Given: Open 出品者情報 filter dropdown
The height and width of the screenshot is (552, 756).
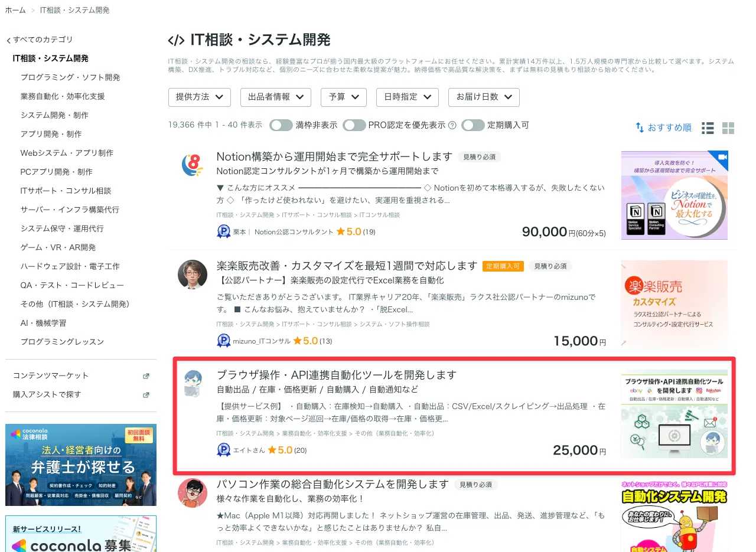Looking at the screenshot, I should coord(275,97).
